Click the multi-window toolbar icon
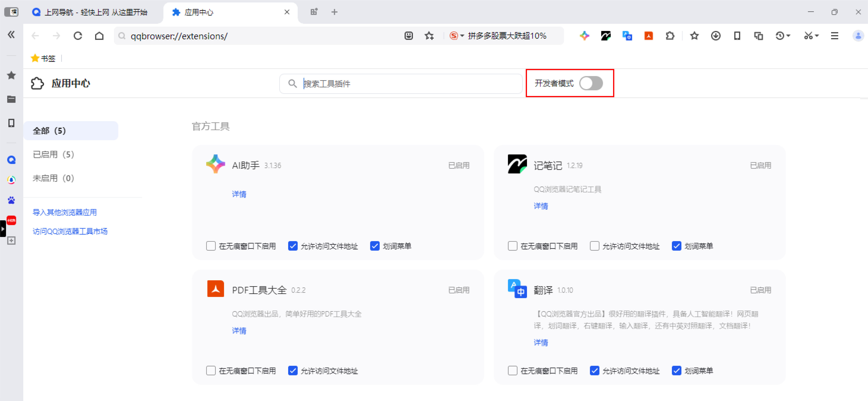The image size is (868, 401). click(x=758, y=36)
